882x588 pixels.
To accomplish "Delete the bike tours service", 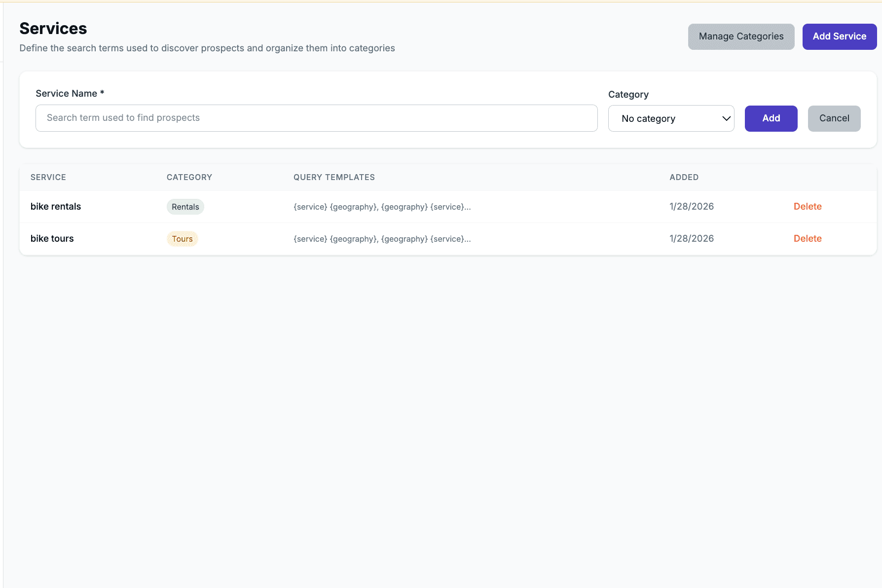I will tap(808, 238).
